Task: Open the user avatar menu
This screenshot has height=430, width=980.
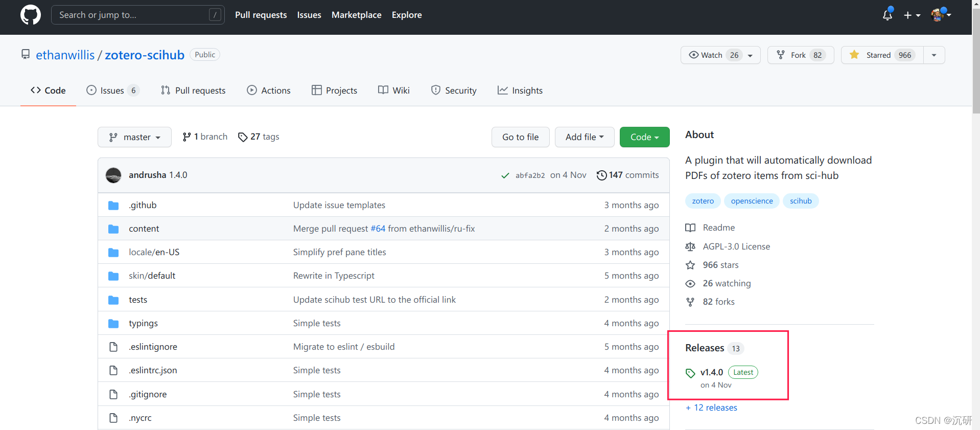Action: click(941, 15)
